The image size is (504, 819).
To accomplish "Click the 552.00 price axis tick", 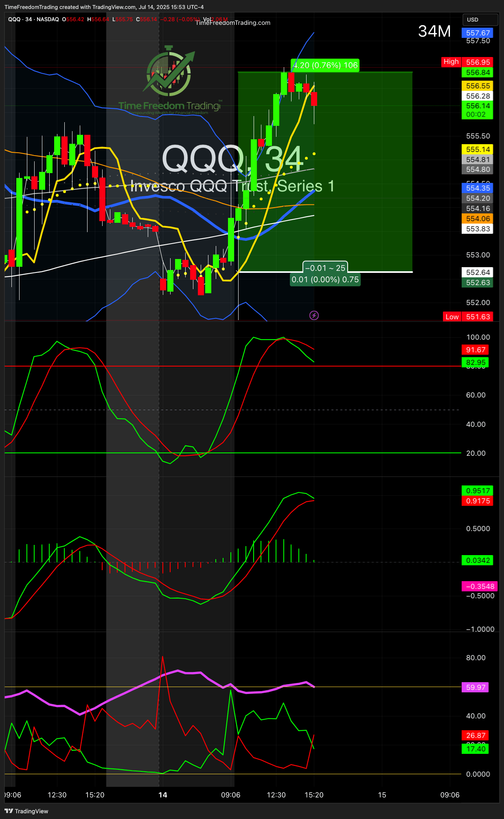I will (478, 303).
